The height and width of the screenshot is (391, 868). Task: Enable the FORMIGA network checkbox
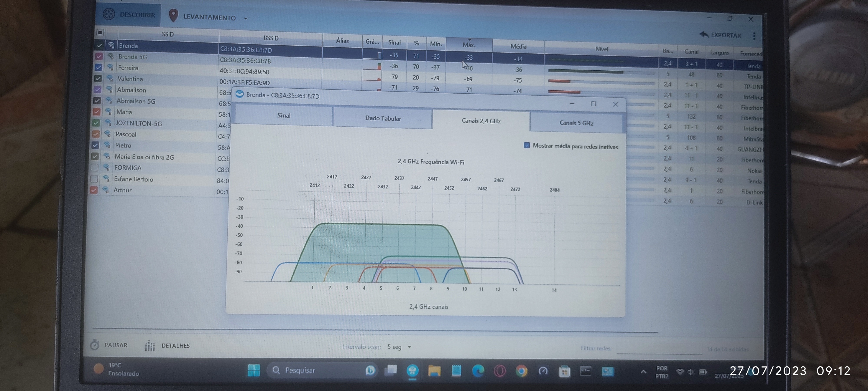pos(95,167)
